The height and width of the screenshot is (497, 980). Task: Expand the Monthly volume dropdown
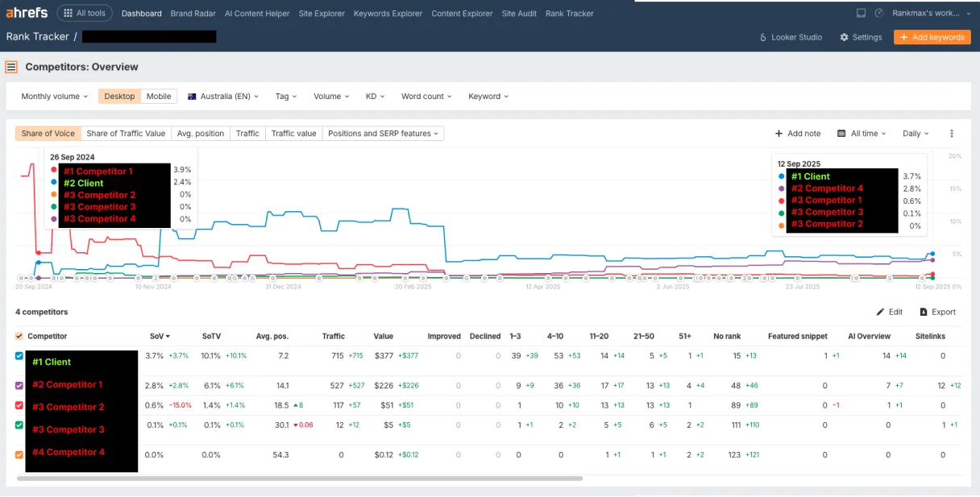[x=55, y=96]
